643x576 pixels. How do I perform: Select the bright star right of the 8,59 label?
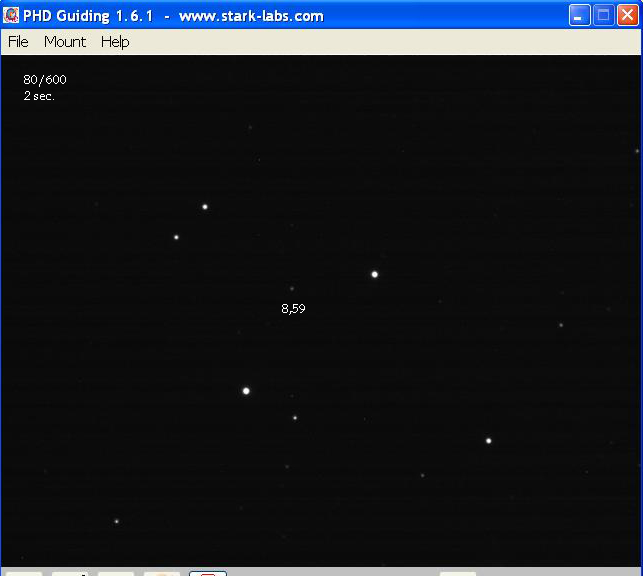click(x=374, y=274)
